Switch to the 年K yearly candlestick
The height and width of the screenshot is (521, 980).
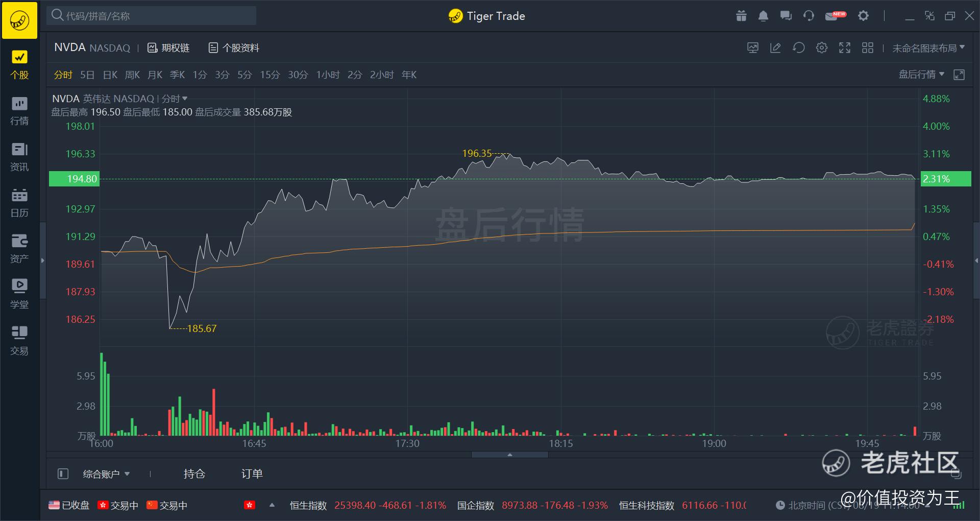[409, 75]
